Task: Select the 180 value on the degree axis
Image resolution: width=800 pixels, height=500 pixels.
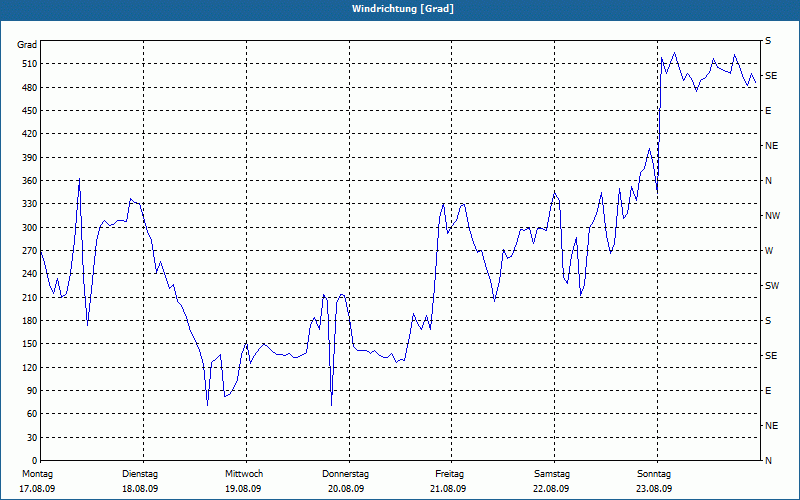Action: click(x=30, y=321)
